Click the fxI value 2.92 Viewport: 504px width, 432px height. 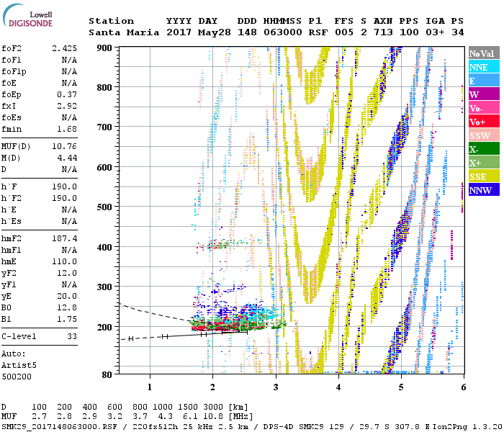(67, 106)
